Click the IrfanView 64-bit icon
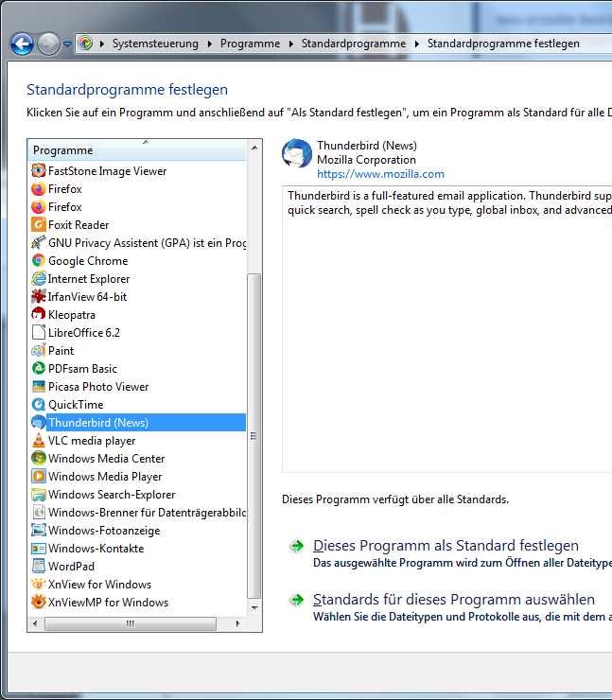The width and height of the screenshot is (612, 700). pyautogui.click(x=39, y=296)
